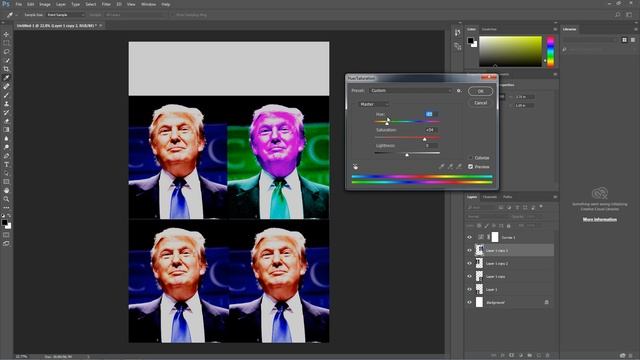Select the Eyedropper tool in toolbar
The height and width of the screenshot is (360, 640).
6,78
